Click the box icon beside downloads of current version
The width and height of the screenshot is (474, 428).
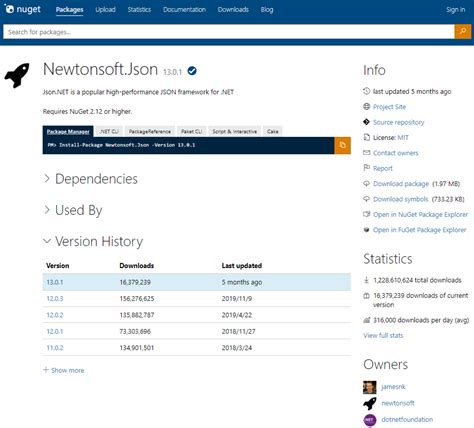[x=366, y=295]
